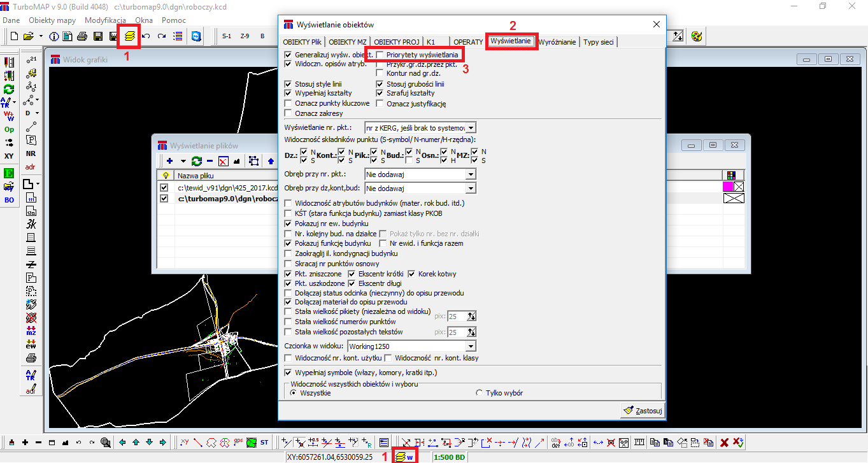Click the blue plus icon in Wyświetlanie plików

(x=169, y=161)
